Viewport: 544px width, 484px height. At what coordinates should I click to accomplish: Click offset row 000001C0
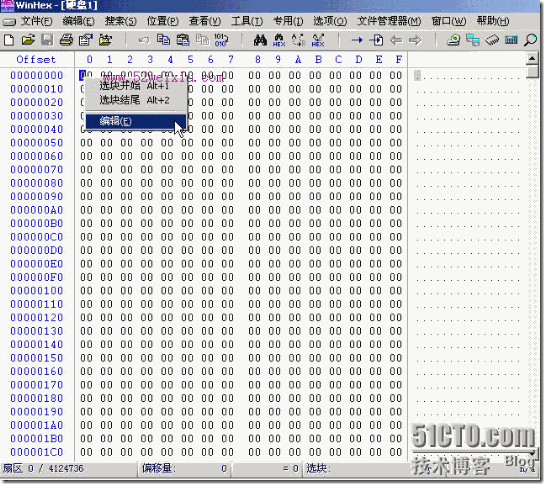(x=36, y=452)
